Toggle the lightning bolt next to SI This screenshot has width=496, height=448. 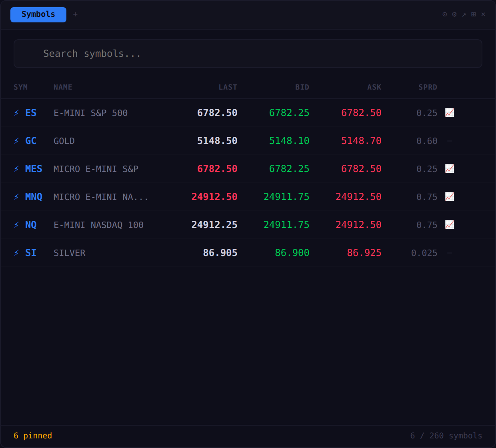coord(16,253)
